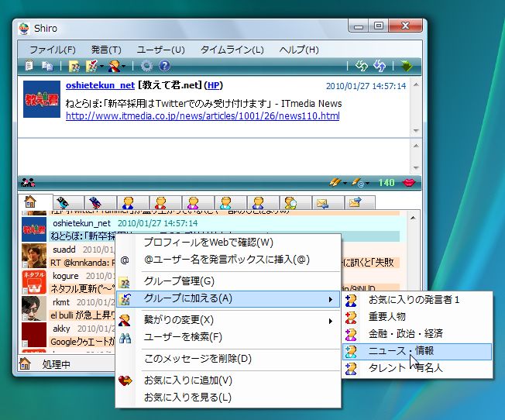Click the 教えて君 avatar in the detail pane
Screen dimensions: 505x420
42,99
